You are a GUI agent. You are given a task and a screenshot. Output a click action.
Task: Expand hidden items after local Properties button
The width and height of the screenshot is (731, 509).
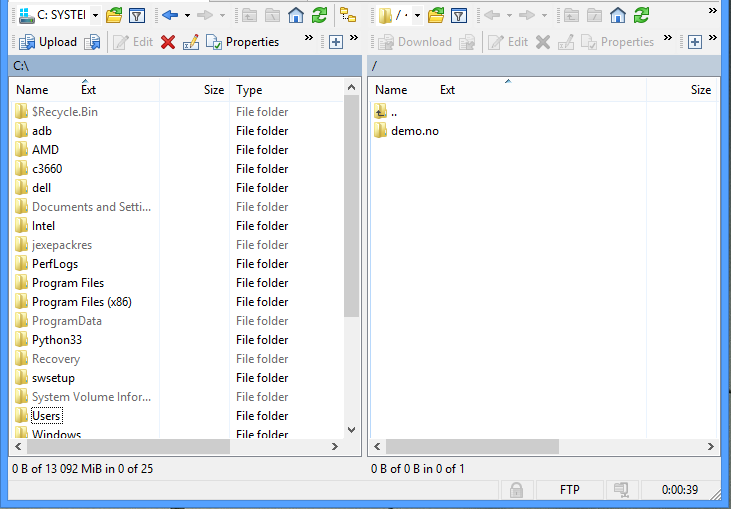[x=308, y=38]
